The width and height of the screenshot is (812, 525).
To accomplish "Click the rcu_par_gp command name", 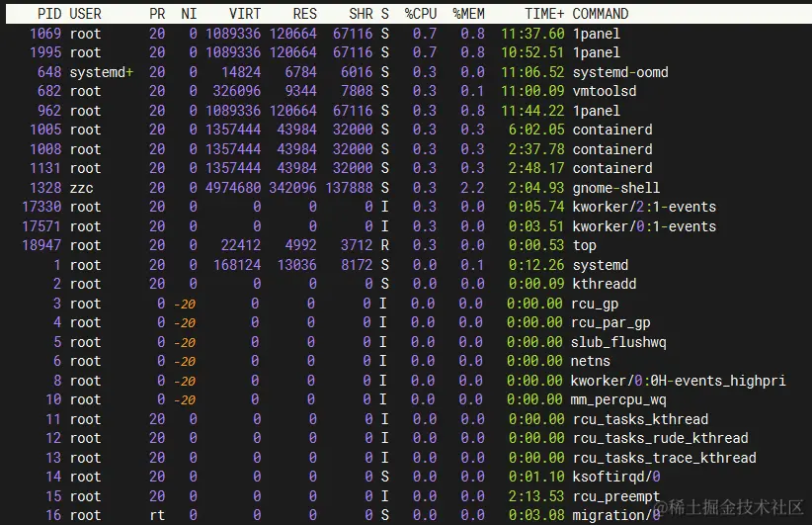I will (610, 323).
